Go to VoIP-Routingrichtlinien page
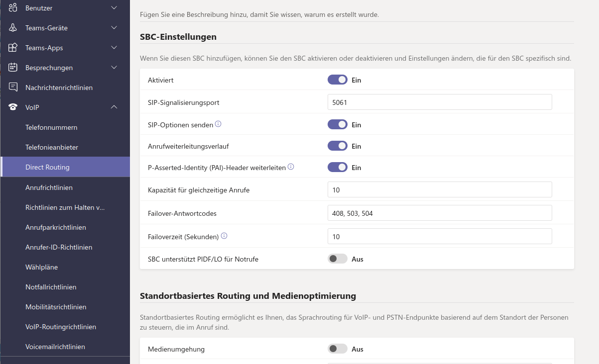The width and height of the screenshot is (599, 364). 61,327
